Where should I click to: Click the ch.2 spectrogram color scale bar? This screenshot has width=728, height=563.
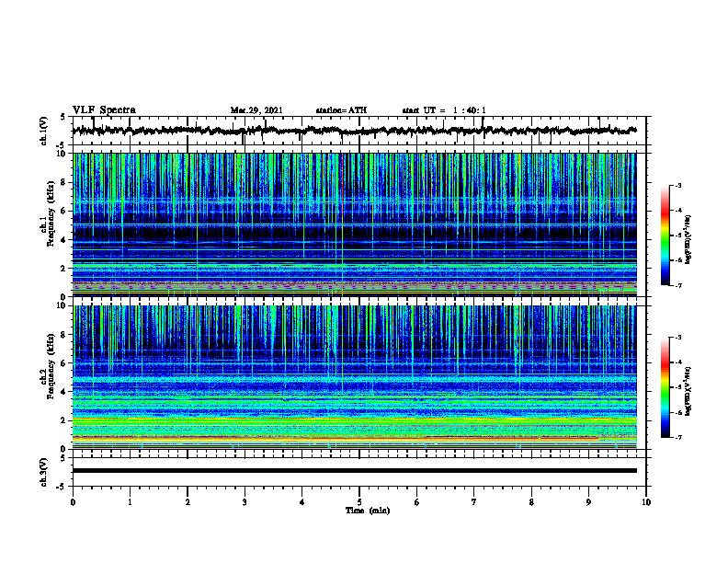pyautogui.click(x=665, y=387)
